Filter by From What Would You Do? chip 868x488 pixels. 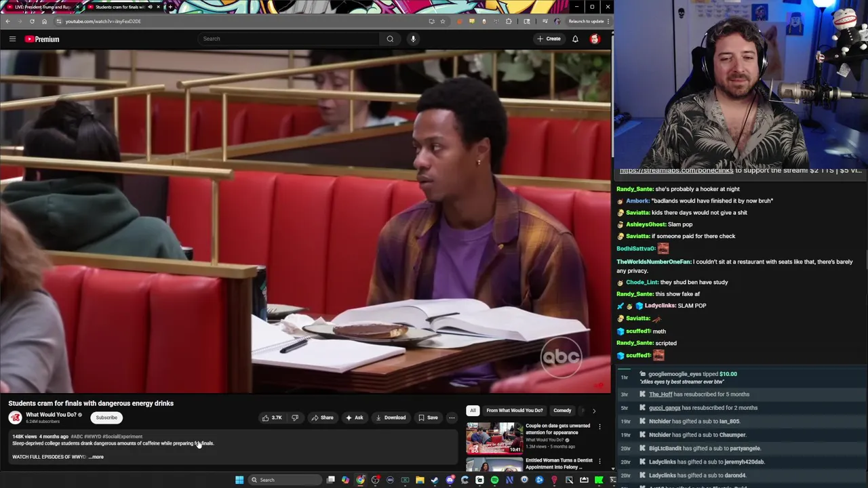[515, 410]
